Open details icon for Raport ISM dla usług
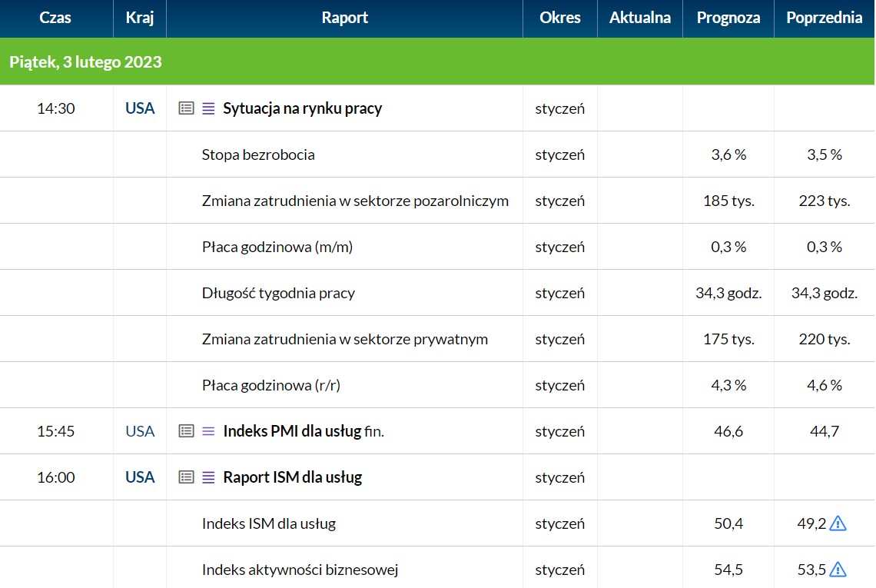Viewport: 876px width, 588px height. 186,477
